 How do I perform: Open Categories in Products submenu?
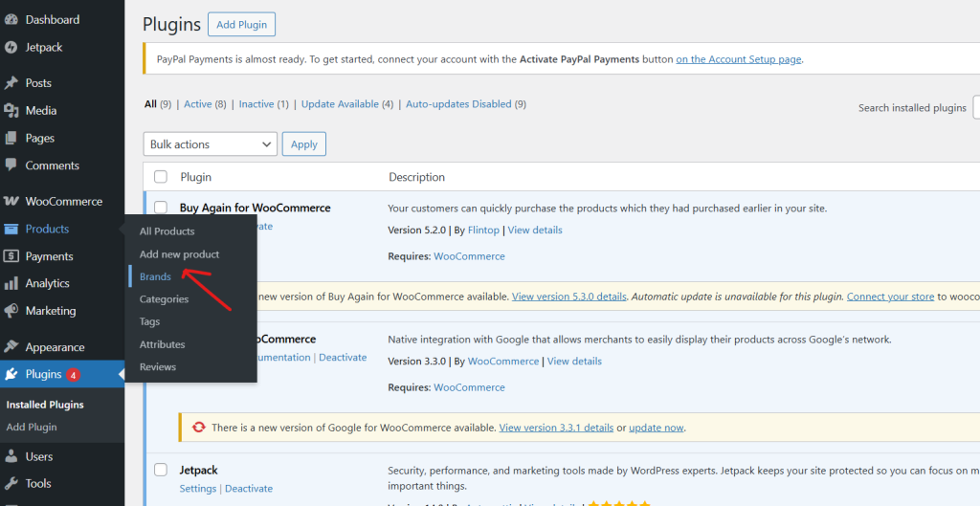tap(164, 299)
